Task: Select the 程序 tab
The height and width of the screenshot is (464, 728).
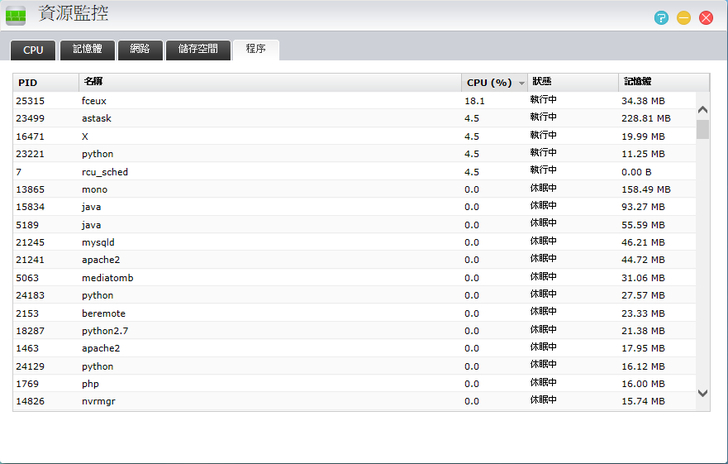Action: (x=256, y=50)
